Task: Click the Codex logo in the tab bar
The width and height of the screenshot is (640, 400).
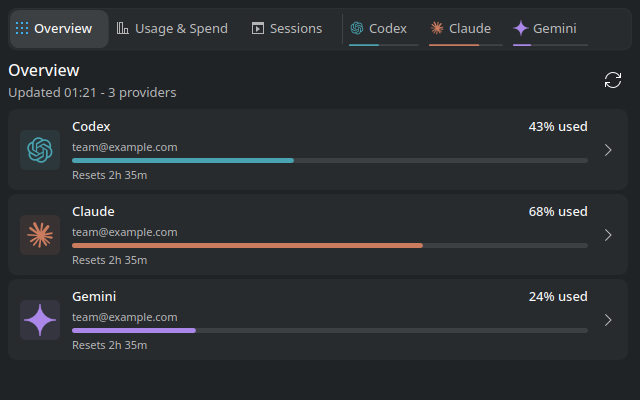Action: click(x=357, y=28)
